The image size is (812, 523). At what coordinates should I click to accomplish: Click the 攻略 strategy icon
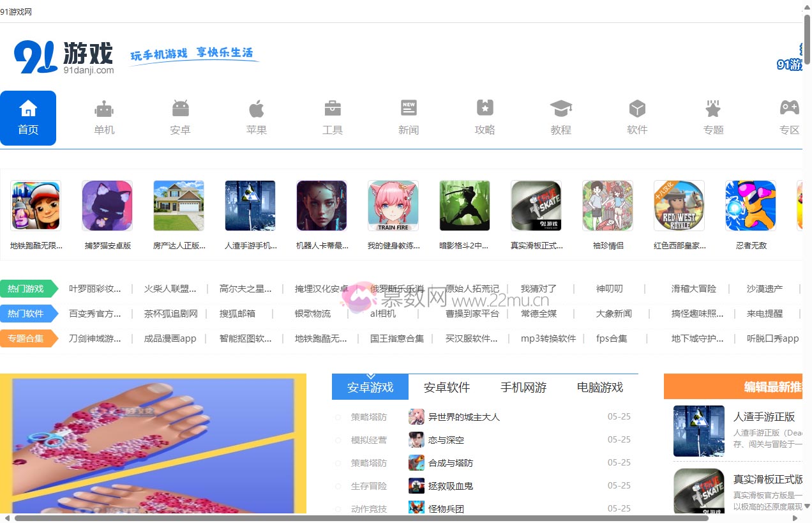485,109
